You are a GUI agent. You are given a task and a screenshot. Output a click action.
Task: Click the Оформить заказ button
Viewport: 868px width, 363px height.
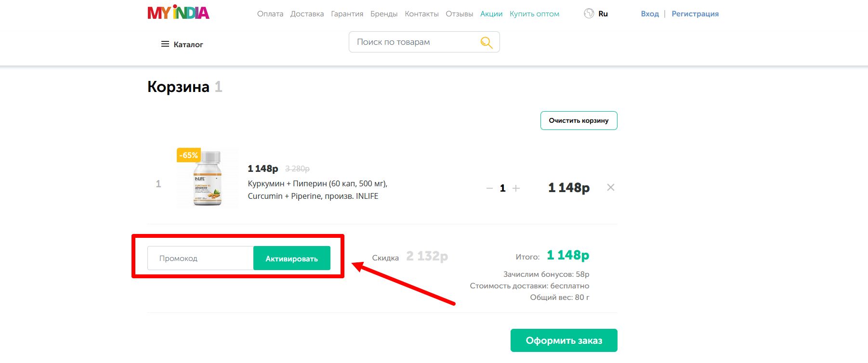point(564,340)
